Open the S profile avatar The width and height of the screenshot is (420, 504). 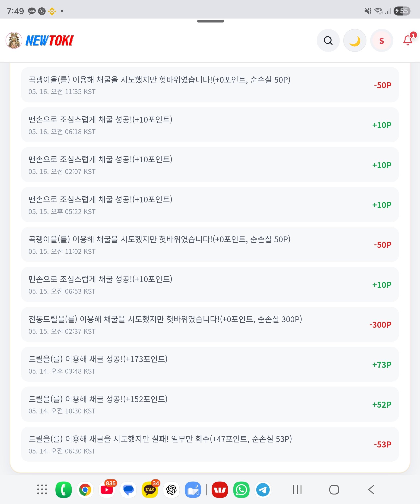(382, 41)
